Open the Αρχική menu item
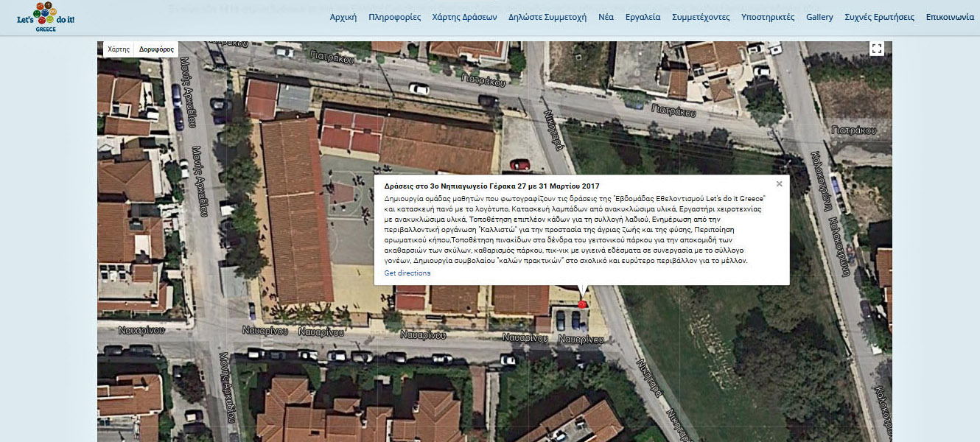The image size is (980, 442). point(343,17)
